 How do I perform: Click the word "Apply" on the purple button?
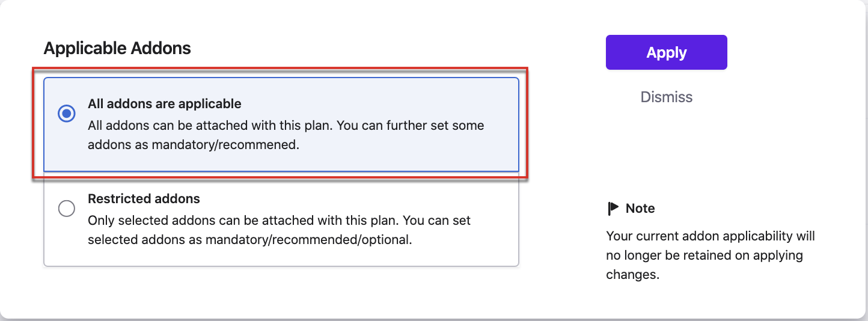666,53
